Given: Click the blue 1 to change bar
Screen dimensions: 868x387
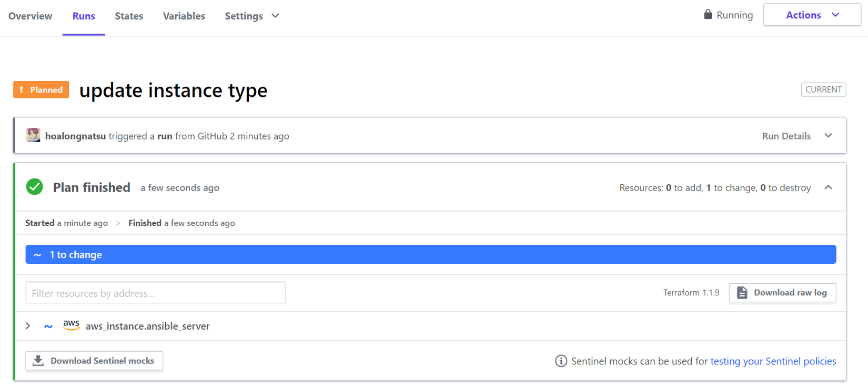Looking at the screenshot, I should click(430, 255).
